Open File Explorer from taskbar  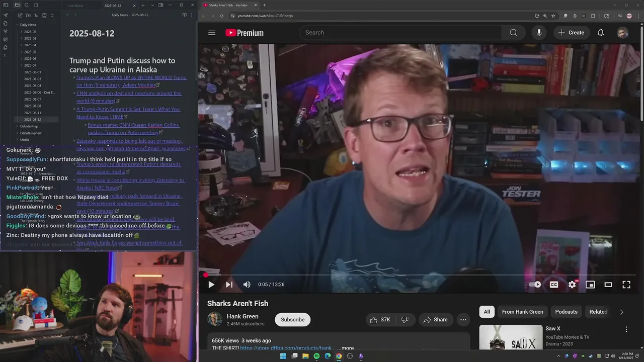(x=305, y=356)
